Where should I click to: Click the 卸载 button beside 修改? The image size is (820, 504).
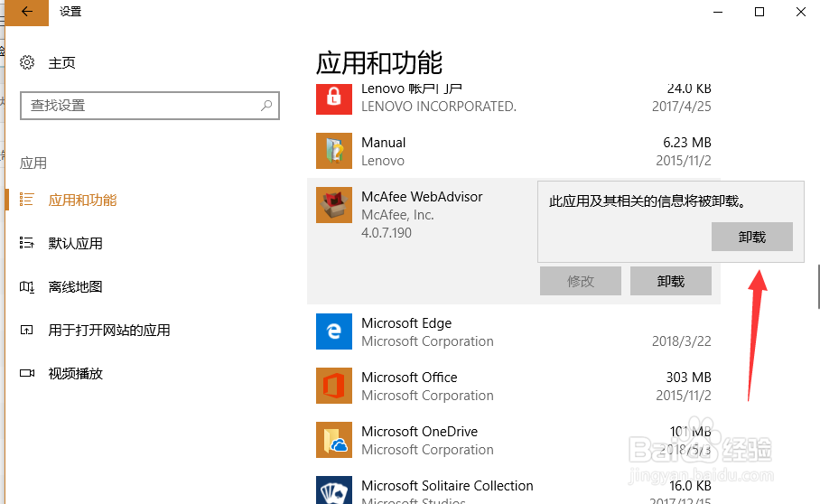pos(670,281)
